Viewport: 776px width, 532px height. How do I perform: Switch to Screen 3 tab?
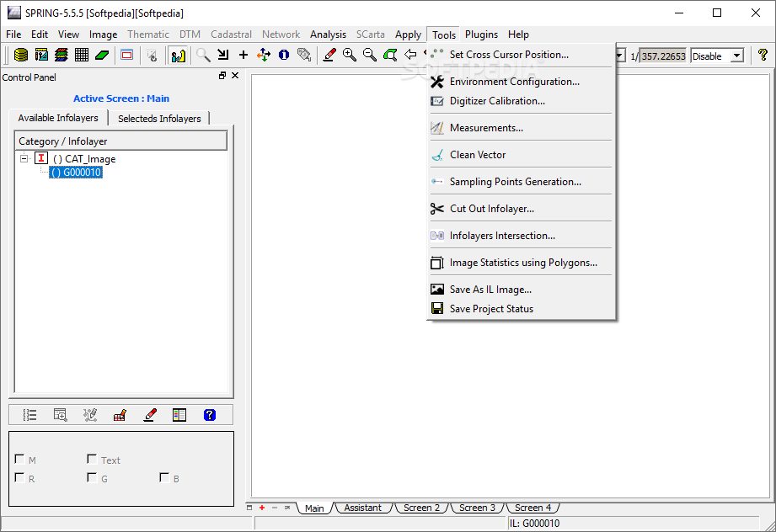(477, 508)
